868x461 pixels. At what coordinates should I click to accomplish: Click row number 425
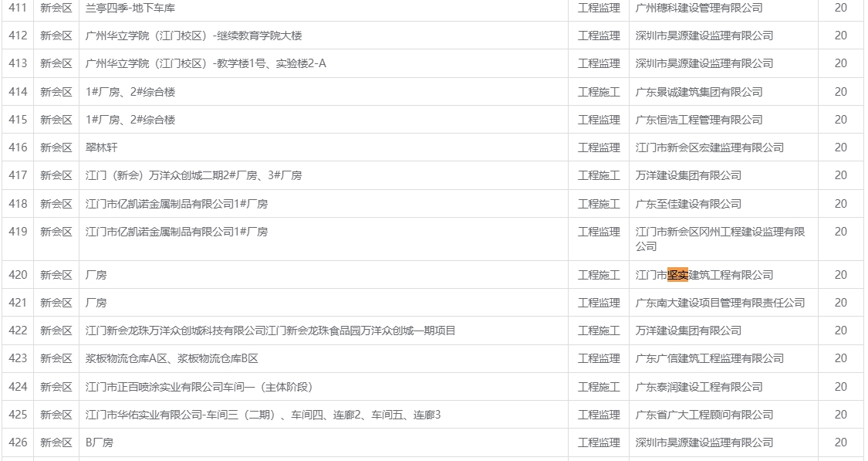(x=18, y=415)
